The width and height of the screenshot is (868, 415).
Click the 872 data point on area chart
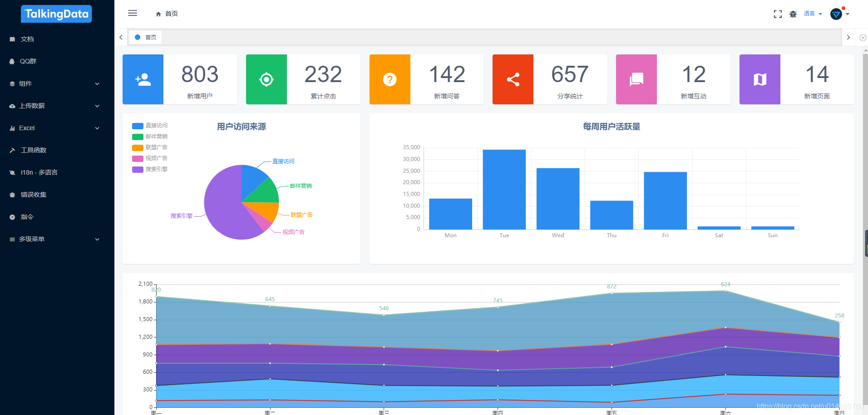tap(612, 293)
